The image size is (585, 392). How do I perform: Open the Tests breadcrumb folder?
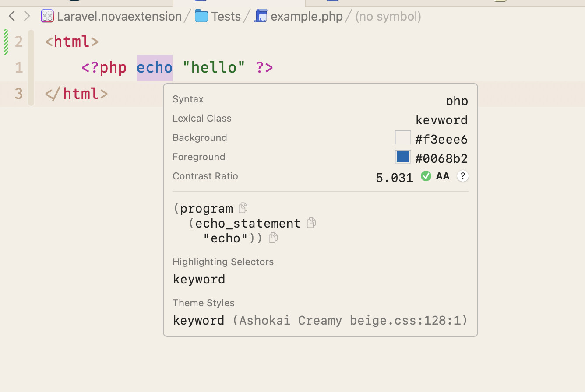[226, 17]
